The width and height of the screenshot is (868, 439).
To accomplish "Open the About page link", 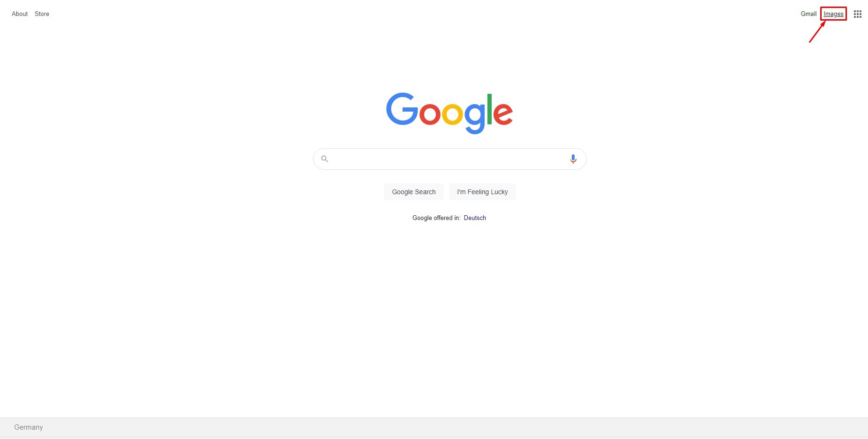I will 20,14.
